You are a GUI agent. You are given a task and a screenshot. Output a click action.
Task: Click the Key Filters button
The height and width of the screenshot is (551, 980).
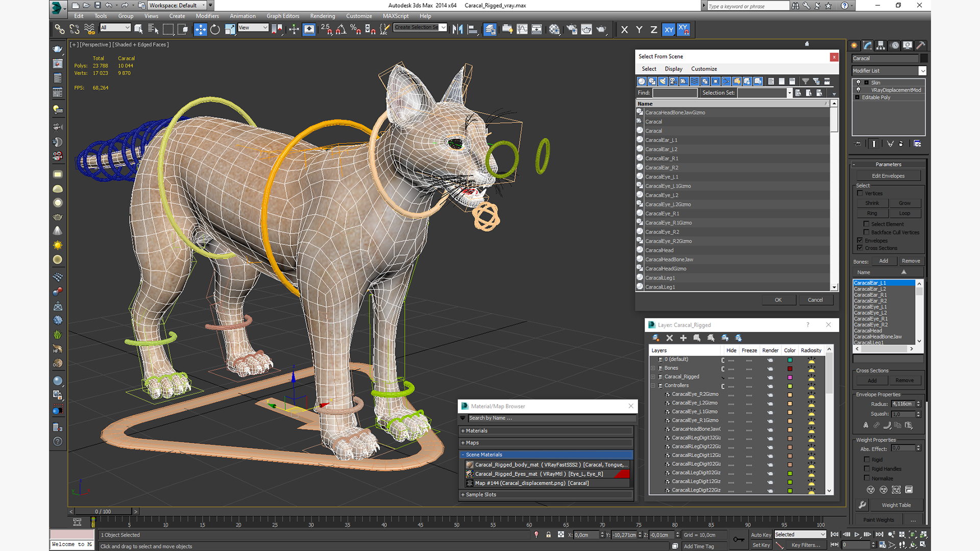tap(806, 545)
